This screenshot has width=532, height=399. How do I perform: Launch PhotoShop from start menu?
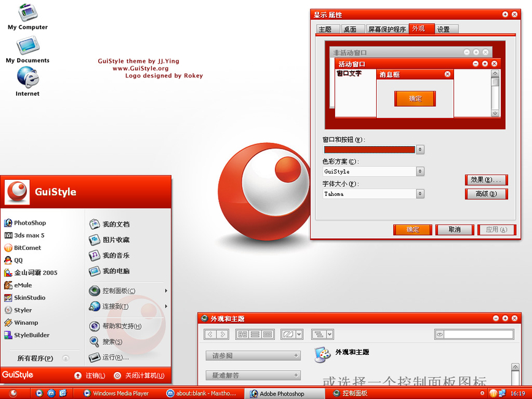(x=25, y=223)
